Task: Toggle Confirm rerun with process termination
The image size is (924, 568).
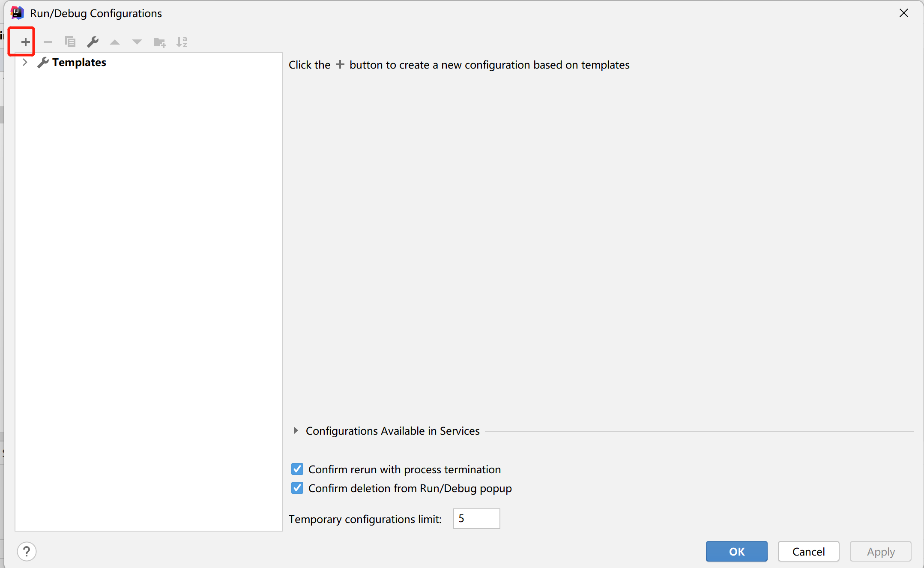Action: click(x=298, y=469)
